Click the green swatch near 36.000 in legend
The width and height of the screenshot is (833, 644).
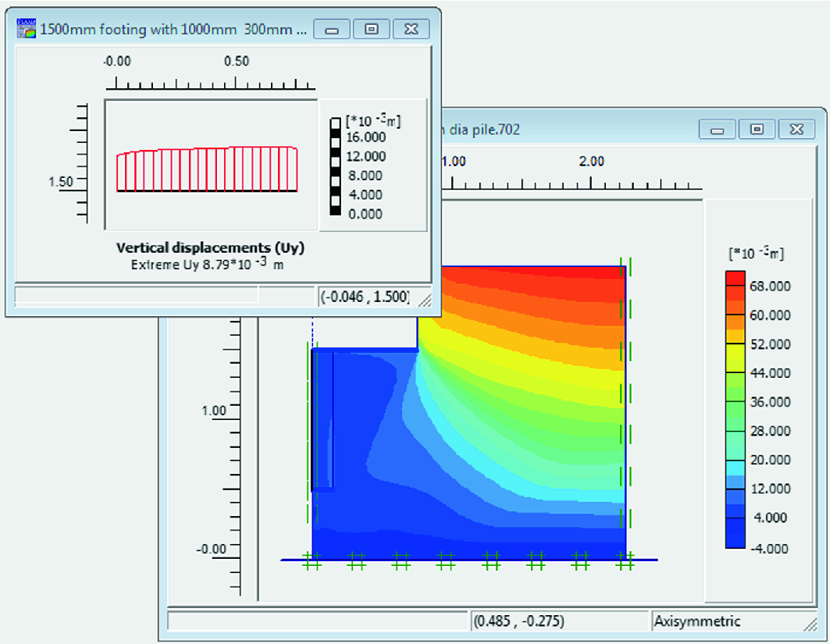[735, 408]
